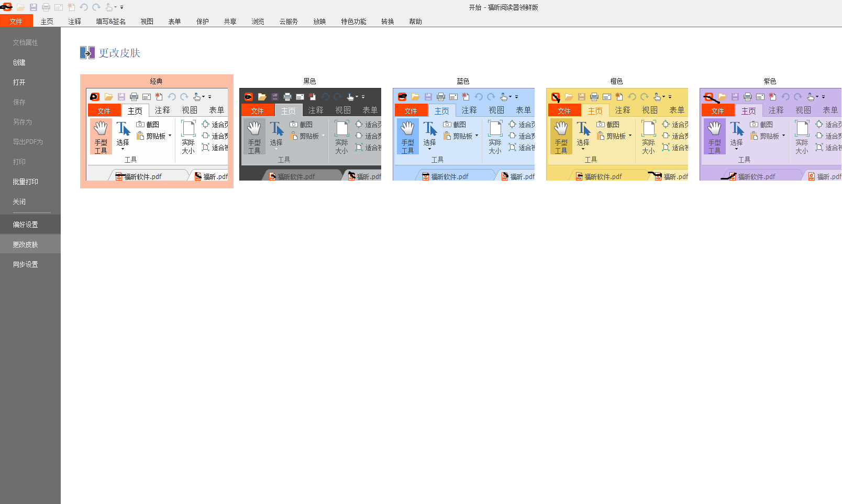Apply the 黑色 black skin
The height and width of the screenshot is (504, 842).
(310, 133)
